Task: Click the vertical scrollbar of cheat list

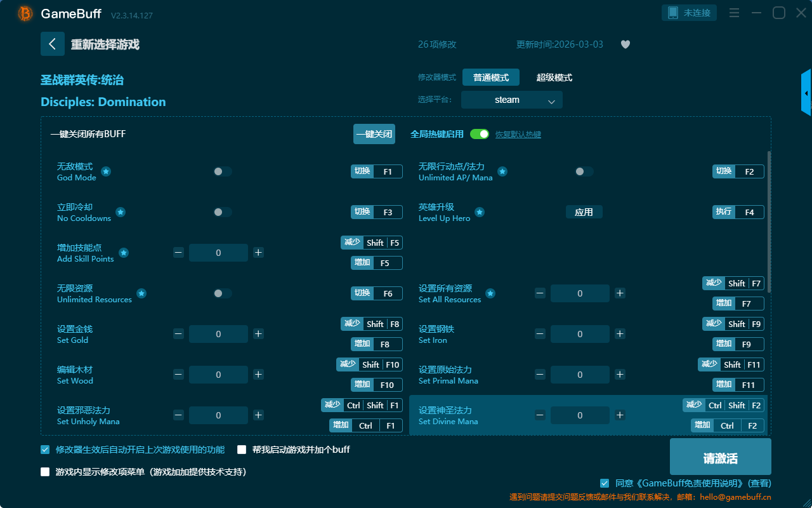Action: click(x=769, y=222)
